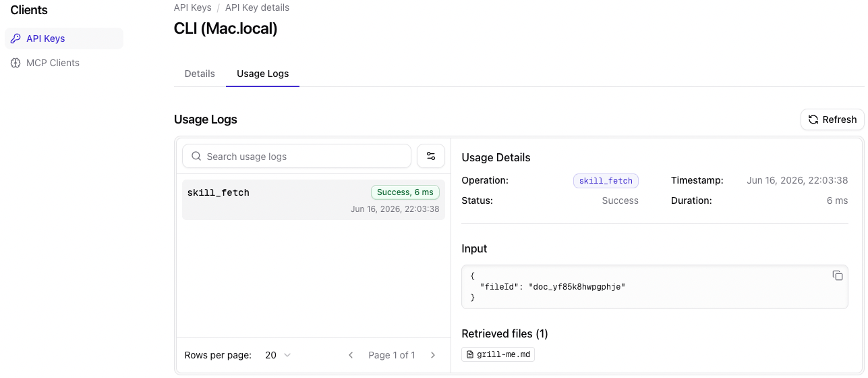Open the filter options sliders button
Screen dimensions: 868x378
pyautogui.click(x=431, y=156)
